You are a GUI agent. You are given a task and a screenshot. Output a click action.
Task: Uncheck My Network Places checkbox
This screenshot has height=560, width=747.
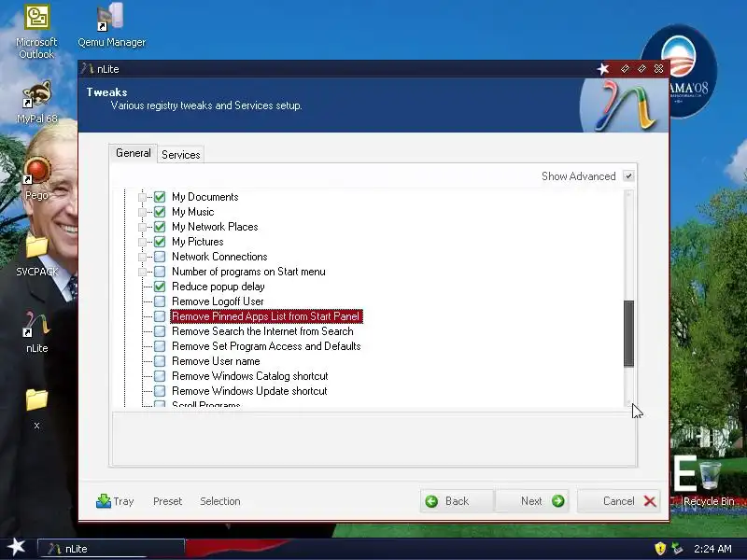tap(160, 227)
